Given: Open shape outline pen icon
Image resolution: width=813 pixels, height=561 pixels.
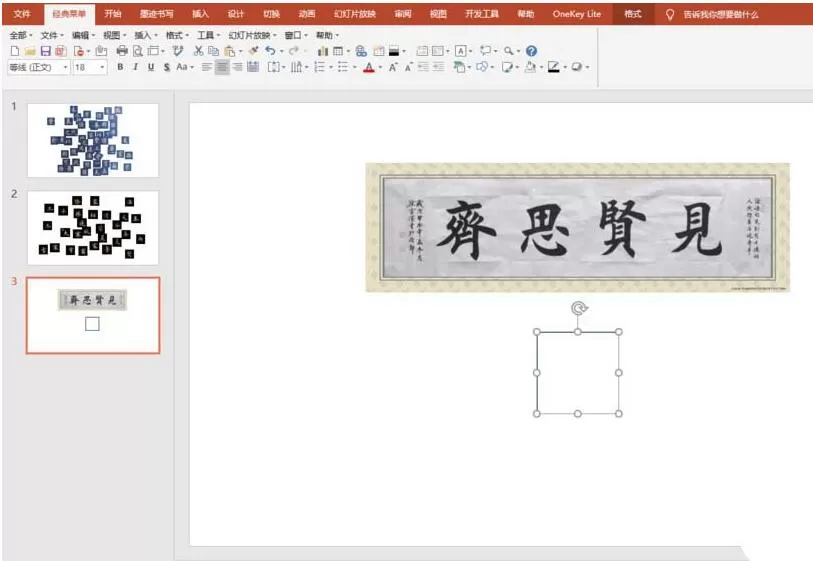Looking at the screenshot, I should coord(554,67).
